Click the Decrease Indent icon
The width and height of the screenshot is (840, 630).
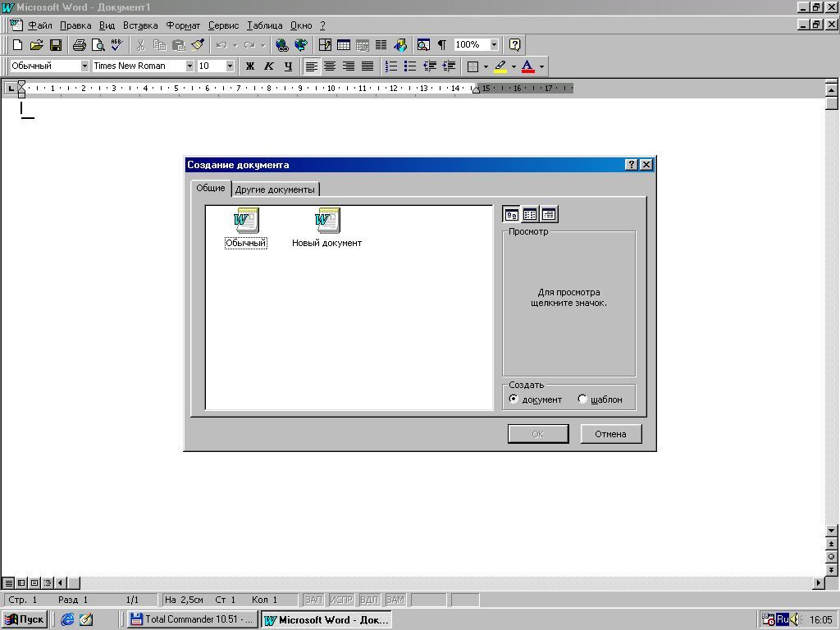tap(430, 66)
